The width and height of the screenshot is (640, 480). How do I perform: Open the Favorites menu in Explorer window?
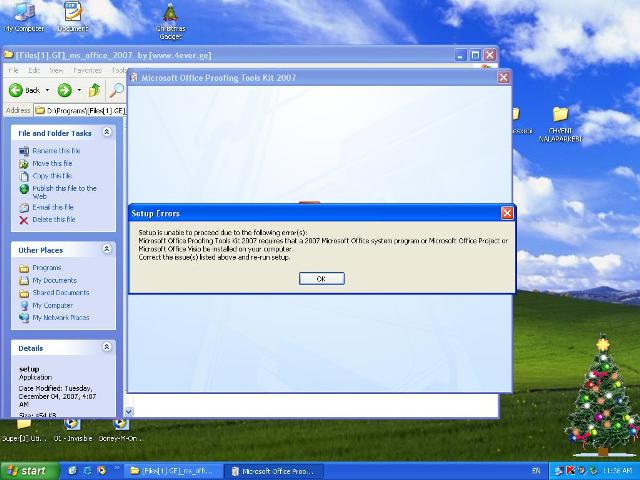pyautogui.click(x=87, y=70)
